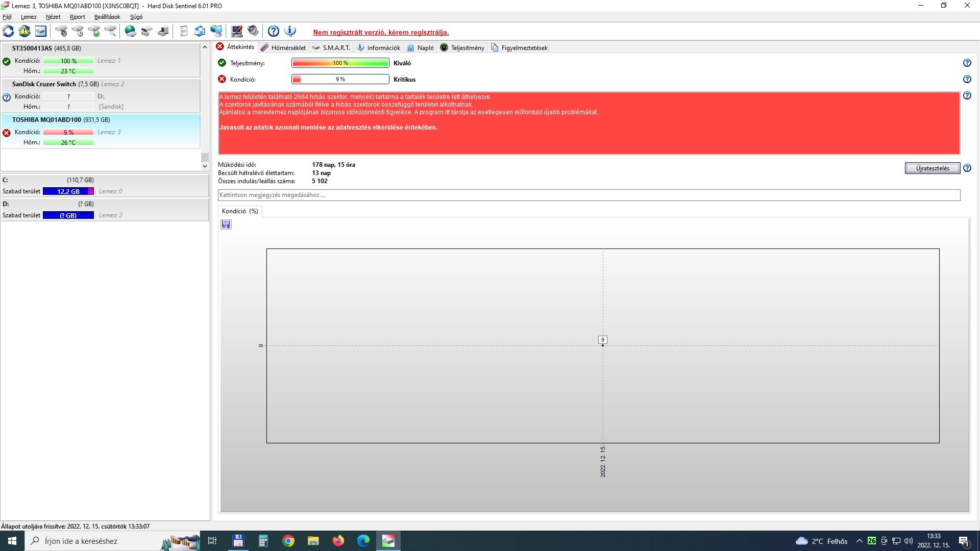Select the C: partition entry
This screenshot has height=551, width=980.
105,186
